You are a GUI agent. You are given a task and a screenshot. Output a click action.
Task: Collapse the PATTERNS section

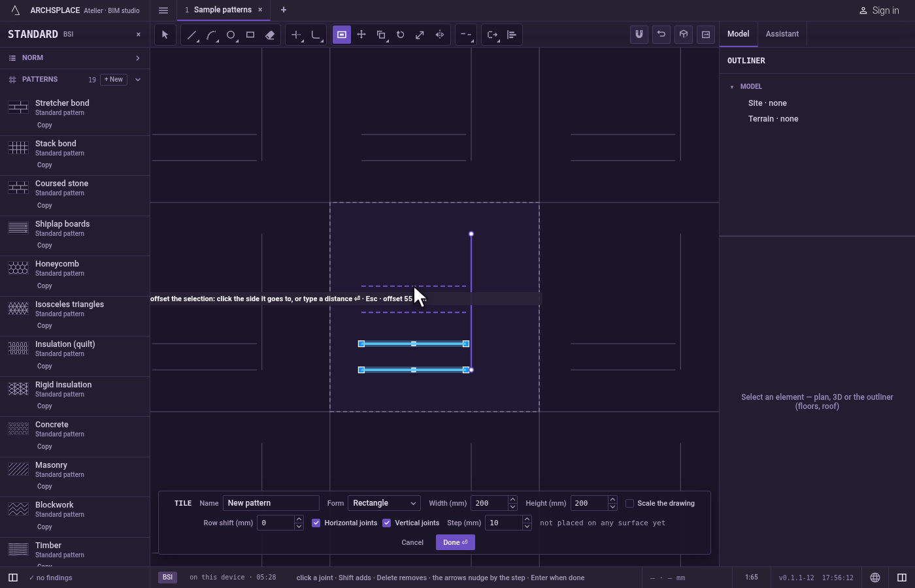[138, 80]
